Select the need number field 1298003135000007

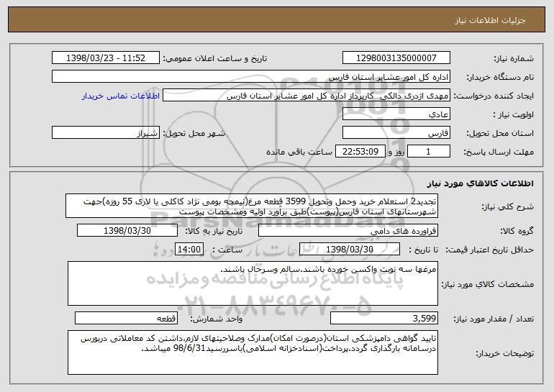coord(396,58)
